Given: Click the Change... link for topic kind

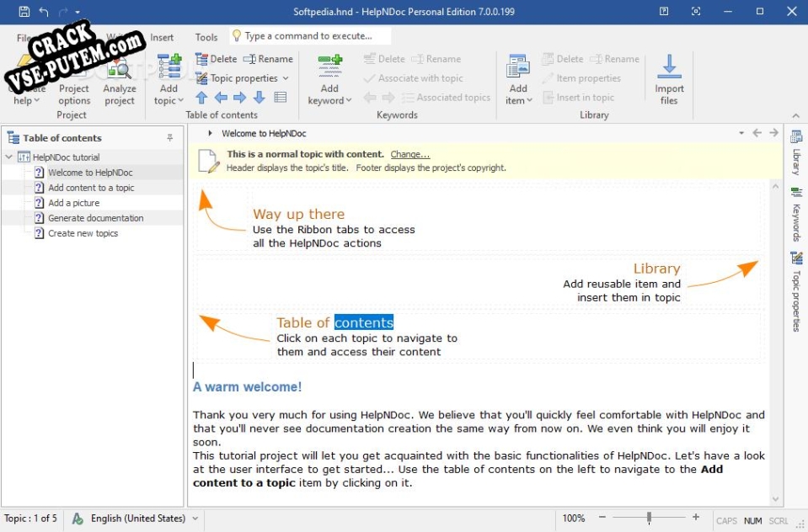Looking at the screenshot, I should pos(409,154).
